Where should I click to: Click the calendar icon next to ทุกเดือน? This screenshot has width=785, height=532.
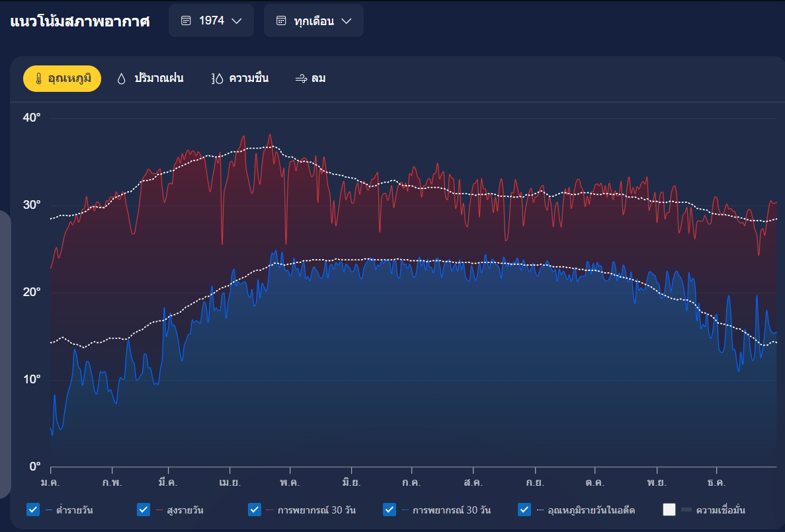click(281, 21)
